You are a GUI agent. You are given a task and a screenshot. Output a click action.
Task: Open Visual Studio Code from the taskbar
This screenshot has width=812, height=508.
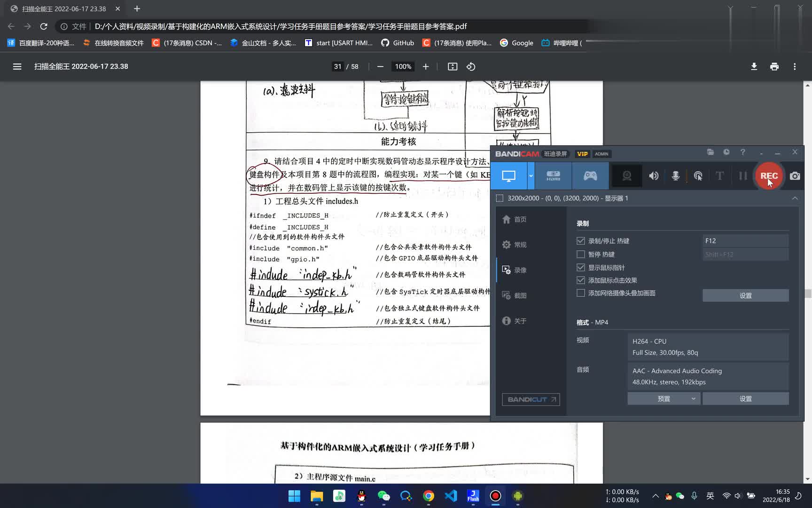tap(451, 496)
